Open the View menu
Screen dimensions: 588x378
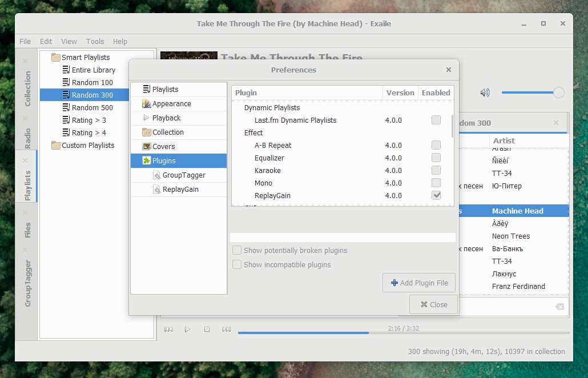[69, 41]
